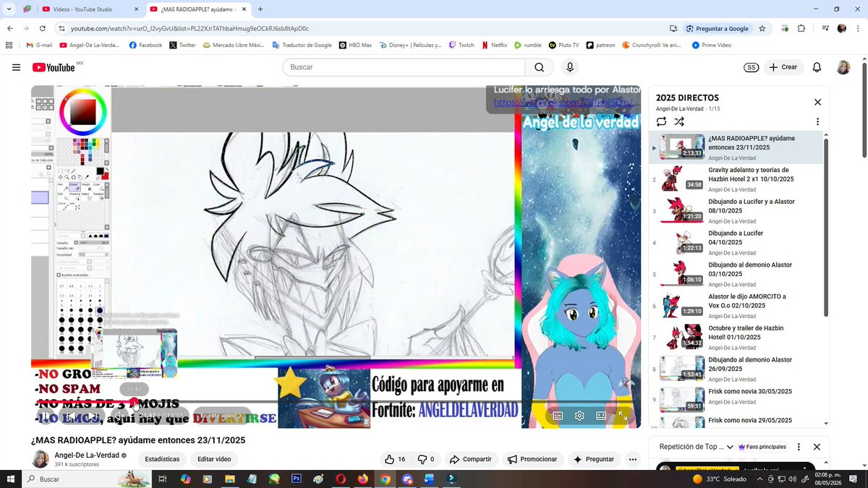
Task: Open the 'En este video' chapters chip
Action: coord(222,416)
